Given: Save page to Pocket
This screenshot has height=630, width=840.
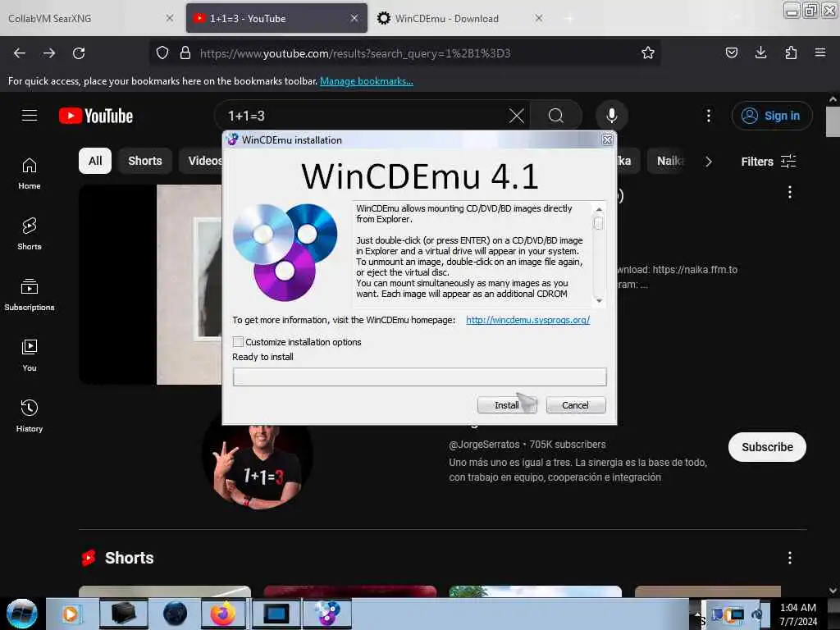Looking at the screenshot, I should point(731,52).
